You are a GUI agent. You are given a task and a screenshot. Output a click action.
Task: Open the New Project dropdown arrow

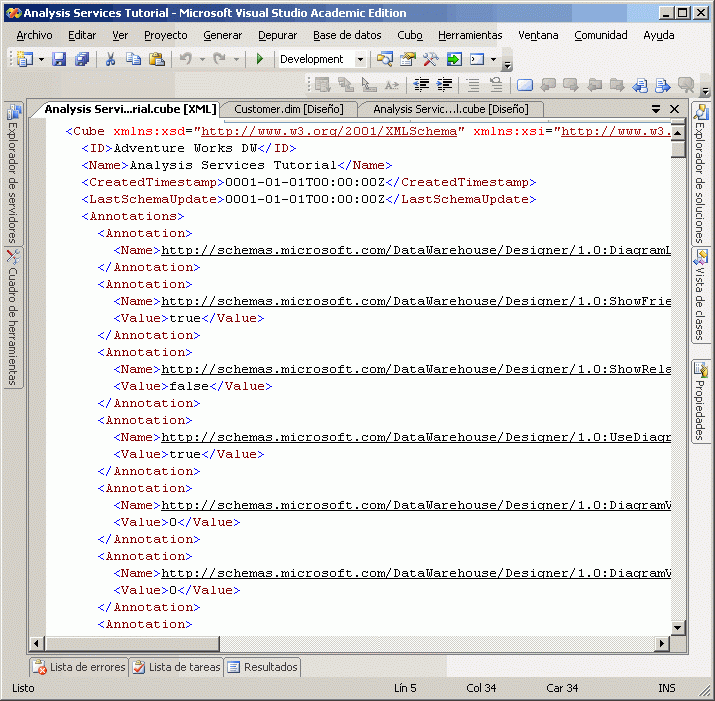pos(41,59)
